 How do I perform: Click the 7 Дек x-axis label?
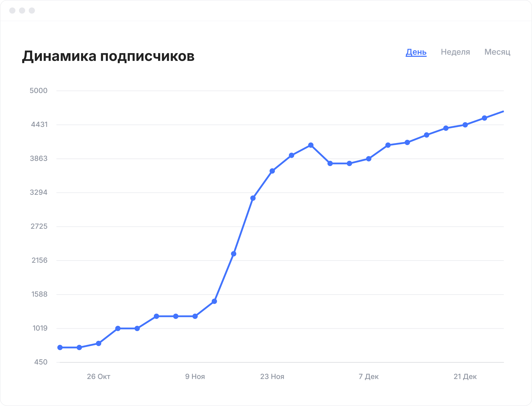click(369, 377)
